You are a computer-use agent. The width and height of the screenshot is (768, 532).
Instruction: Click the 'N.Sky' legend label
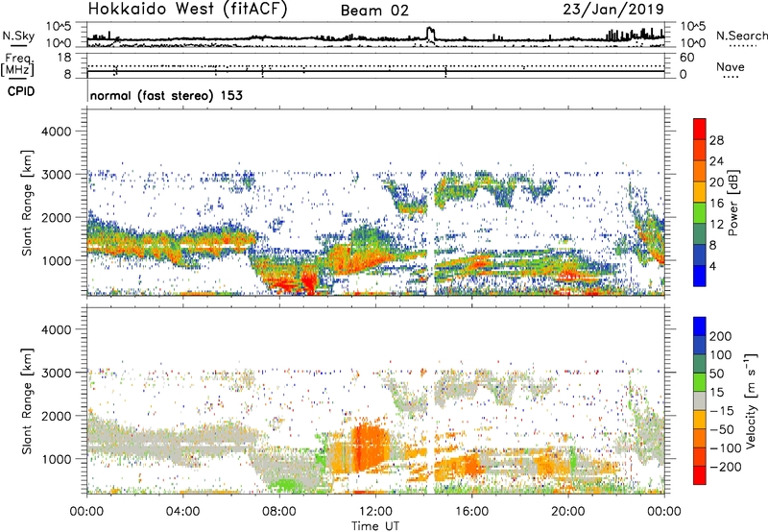click(18, 36)
